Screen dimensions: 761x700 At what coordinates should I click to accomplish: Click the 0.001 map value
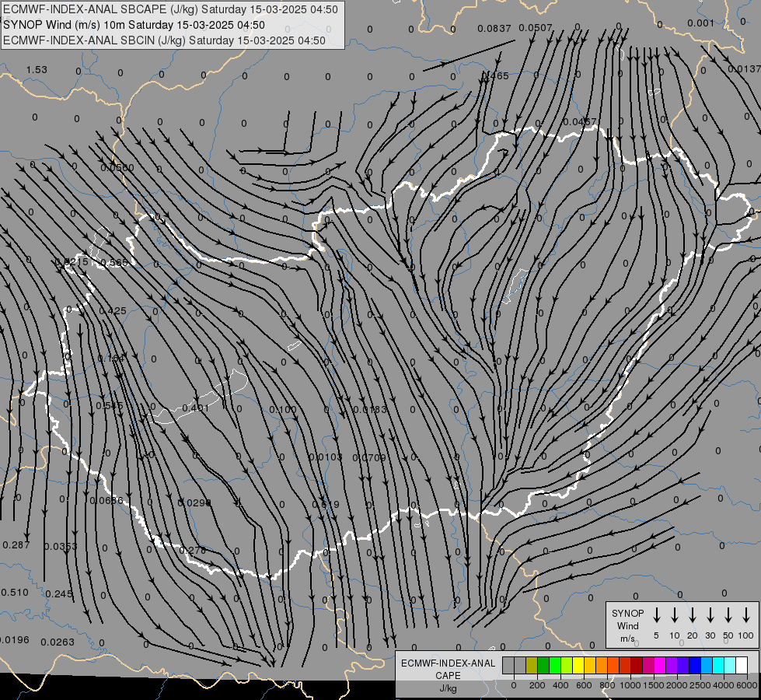point(701,23)
